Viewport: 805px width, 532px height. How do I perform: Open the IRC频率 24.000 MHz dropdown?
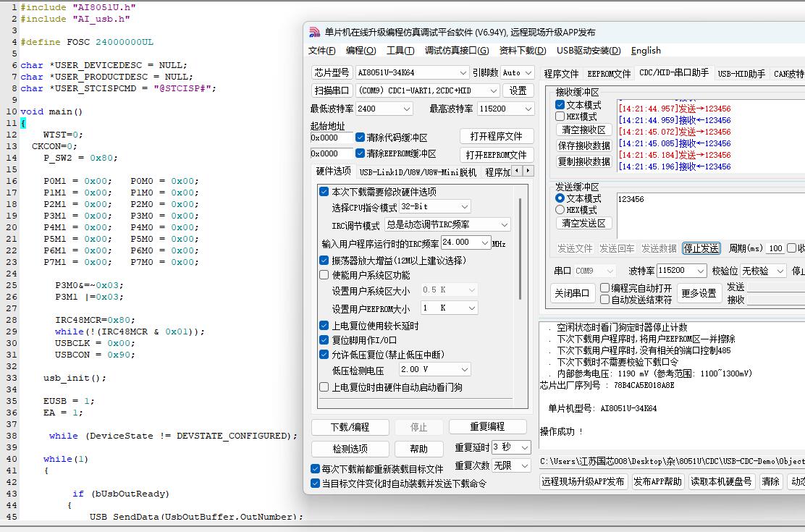pyautogui.click(x=485, y=242)
